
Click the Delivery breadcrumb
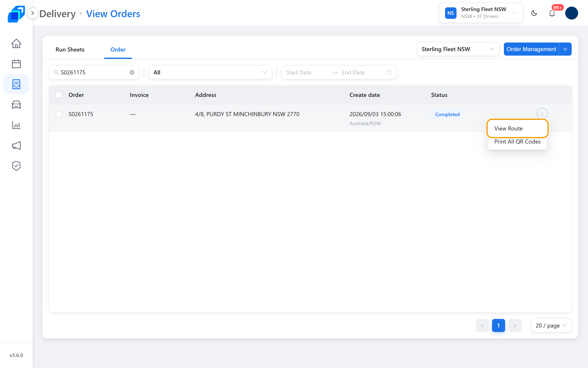click(58, 14)
